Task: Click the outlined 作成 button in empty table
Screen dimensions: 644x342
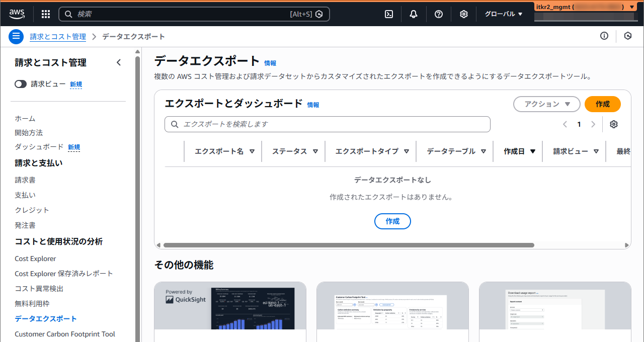Action: [392, 221]
